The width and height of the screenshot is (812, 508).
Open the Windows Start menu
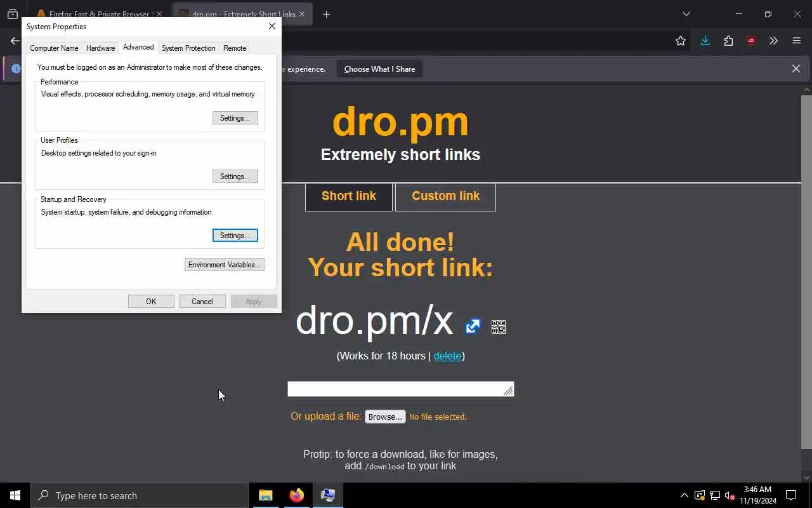15,495
